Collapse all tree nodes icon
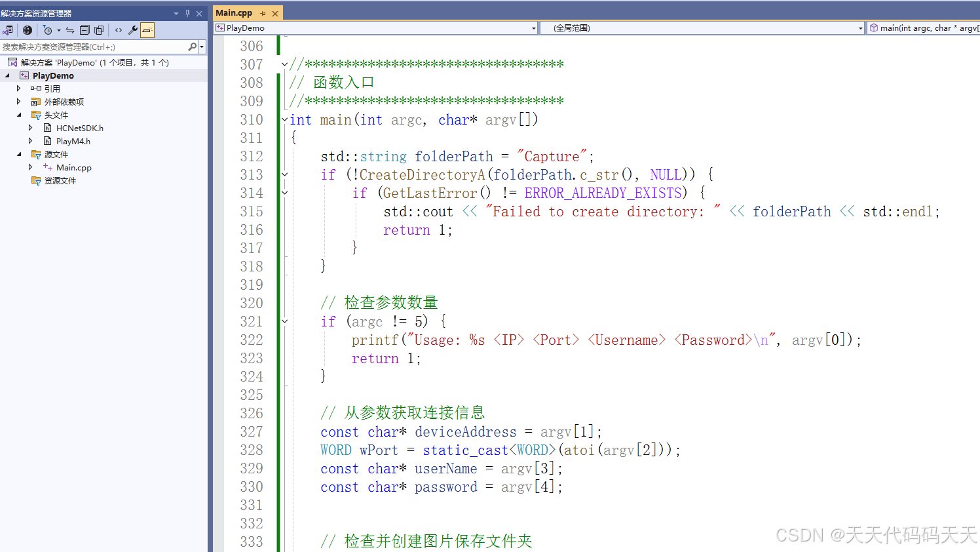This screenshot has width=980, height=552. click(85, 30)
